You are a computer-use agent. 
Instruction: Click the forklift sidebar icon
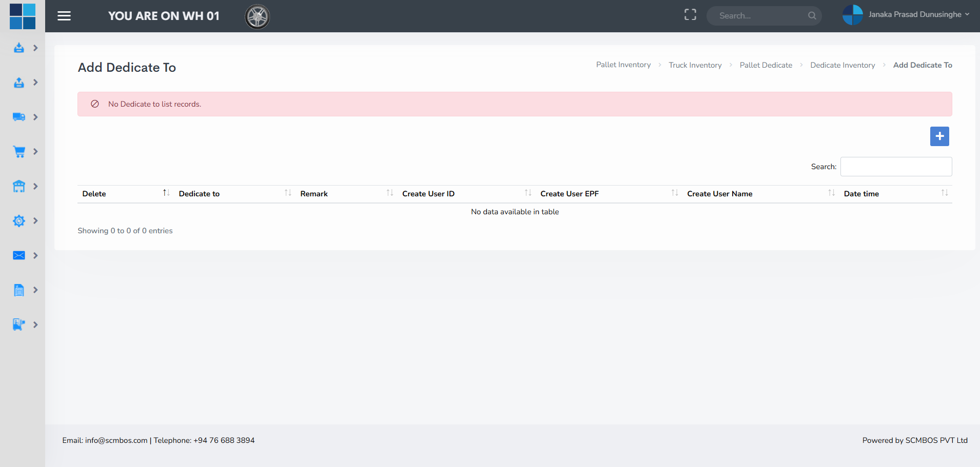(x=19, y=324)
